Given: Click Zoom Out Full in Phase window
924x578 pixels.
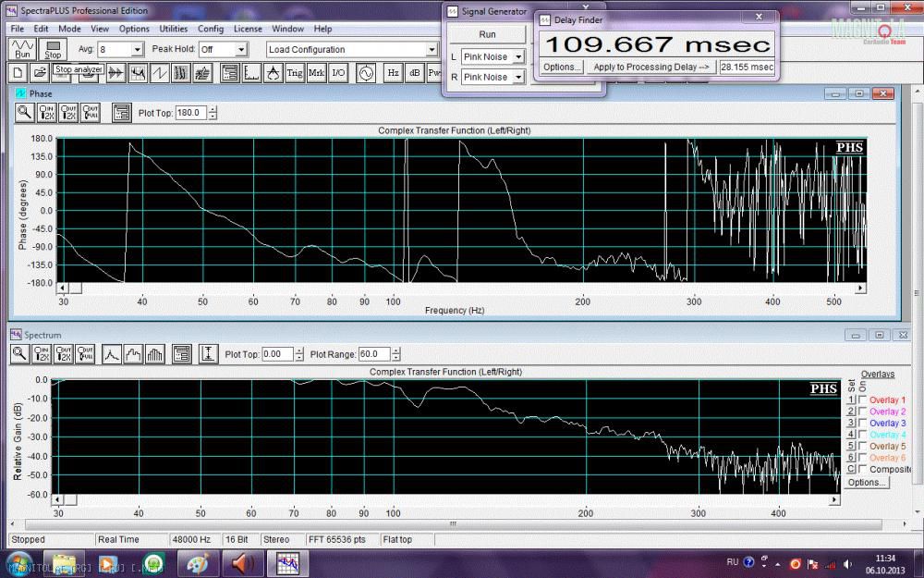Looking at the screenshot, I should [91, 113].
